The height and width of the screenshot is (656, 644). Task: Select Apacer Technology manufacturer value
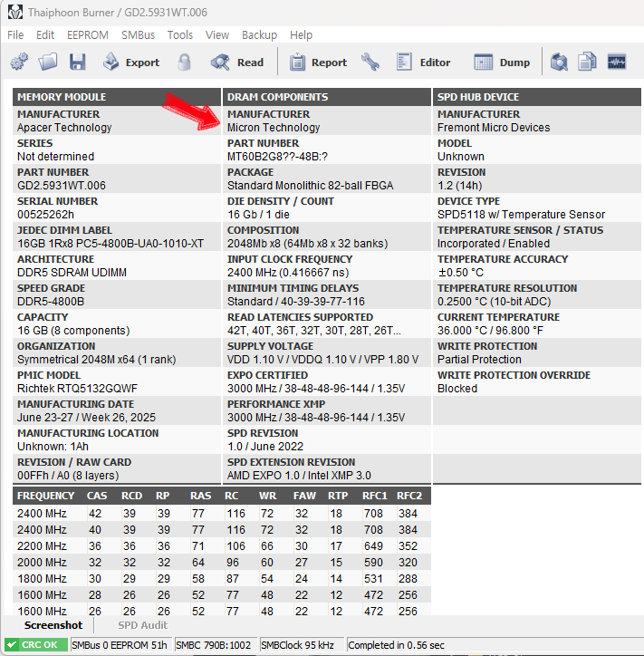64,128
